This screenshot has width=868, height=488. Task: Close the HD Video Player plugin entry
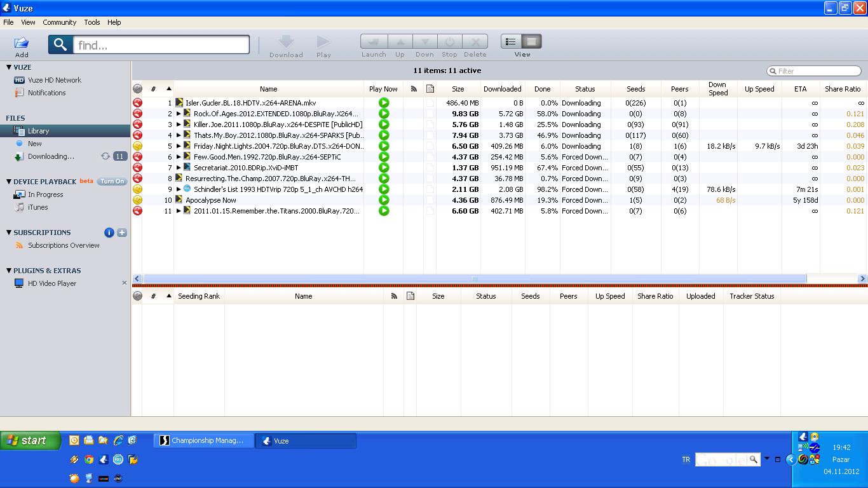pos(124,283)
